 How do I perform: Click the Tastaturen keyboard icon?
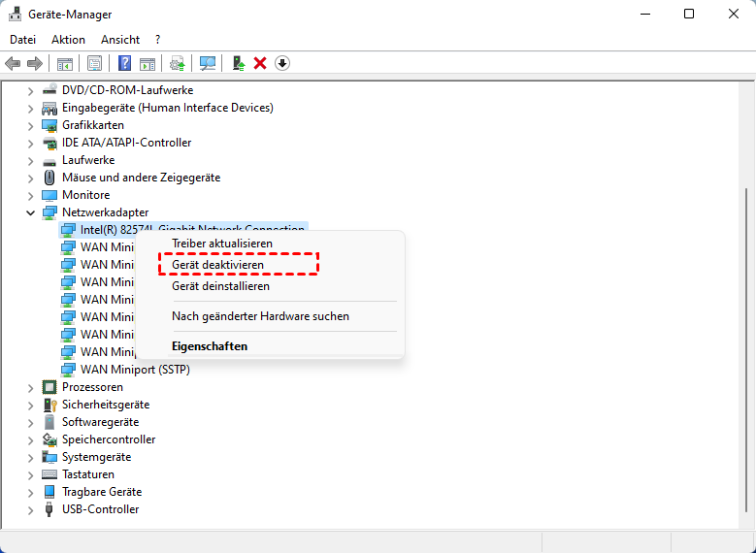49,474
